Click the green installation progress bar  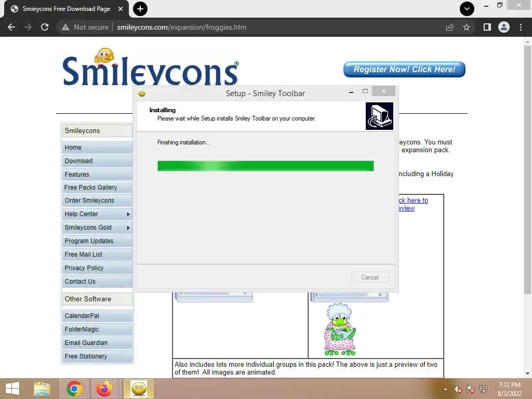[265, 166]
